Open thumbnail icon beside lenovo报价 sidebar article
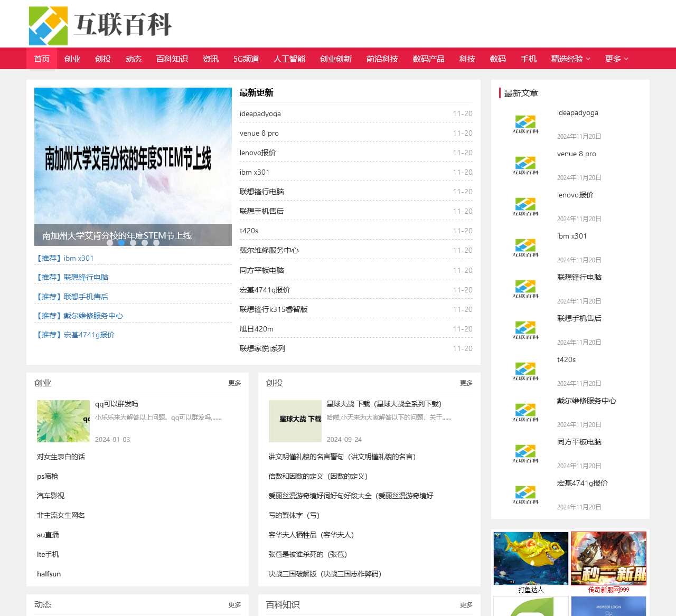The image size is (676, 616). pos(525,207)
